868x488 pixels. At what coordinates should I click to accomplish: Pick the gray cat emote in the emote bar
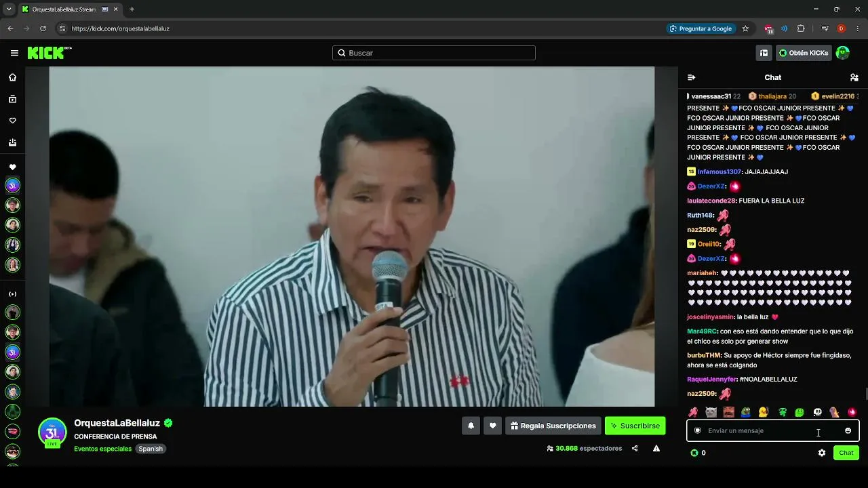tap(711, 412)
